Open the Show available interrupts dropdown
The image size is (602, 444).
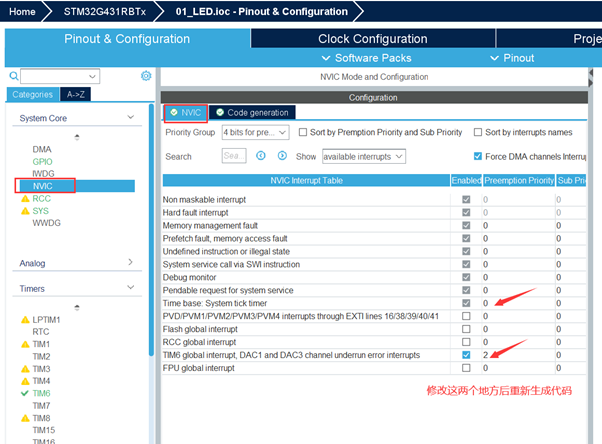click(x=363, y=156)
